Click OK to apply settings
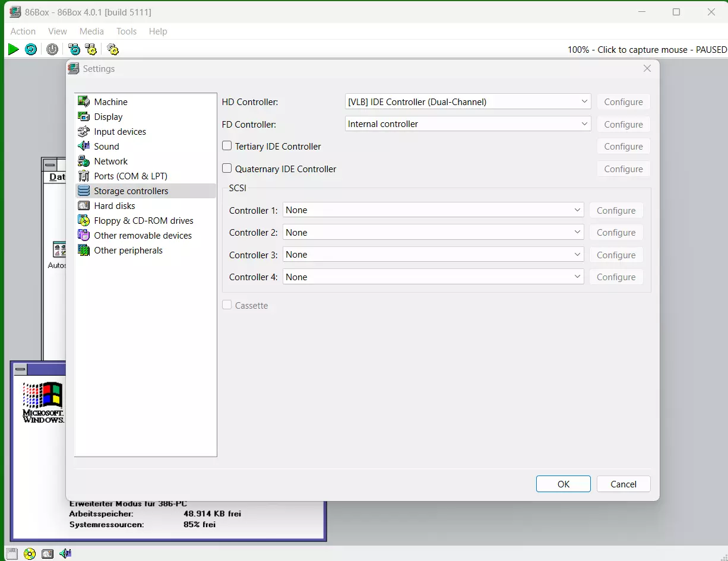Screen dimensions: 728x561 [x=564, y=484]
